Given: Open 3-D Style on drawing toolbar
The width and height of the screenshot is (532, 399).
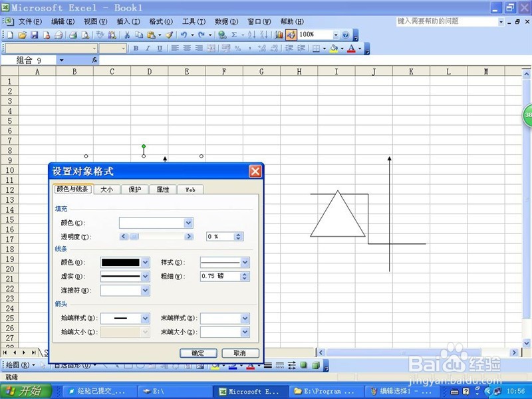Looking at the screenshot, I should 315,365.
